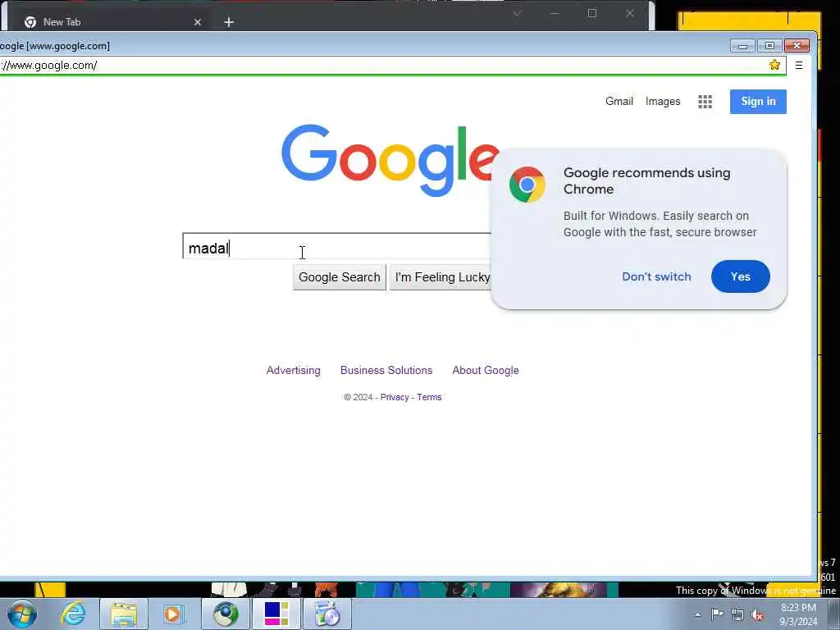Click the Chrome icon on New Tab

coord(30,22)
